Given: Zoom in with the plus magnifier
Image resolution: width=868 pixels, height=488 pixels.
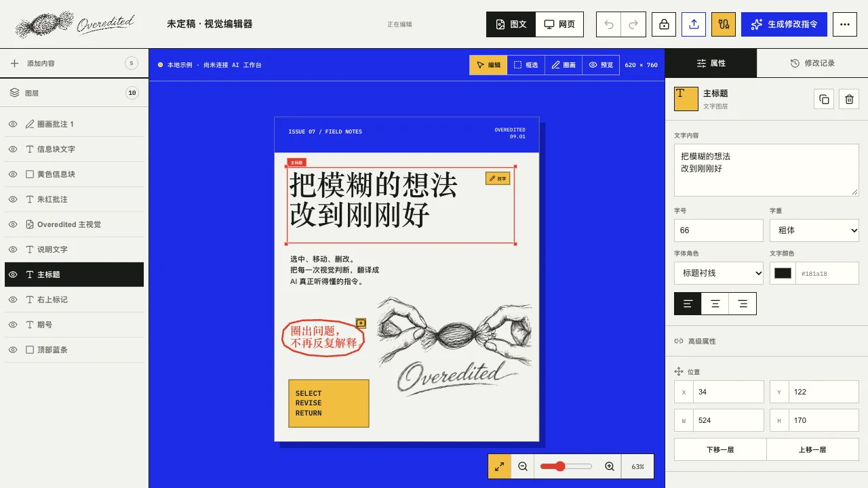Looking at the screenshot, I should (x=610, y=466).
